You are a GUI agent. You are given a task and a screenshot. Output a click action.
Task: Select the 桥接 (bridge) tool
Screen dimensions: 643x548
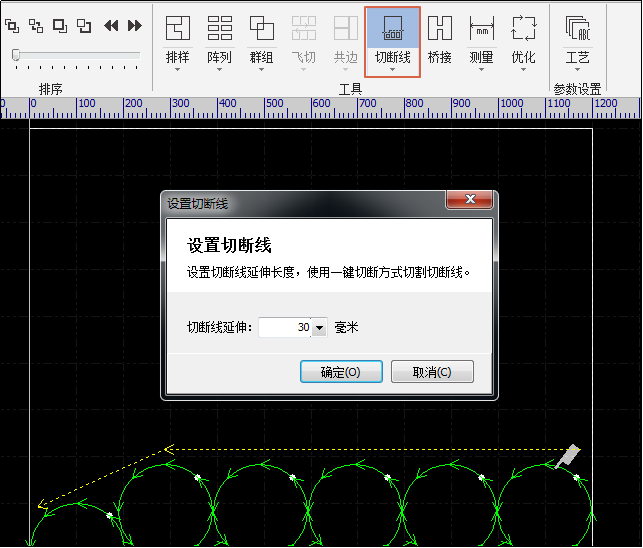[x=439, y=29]
